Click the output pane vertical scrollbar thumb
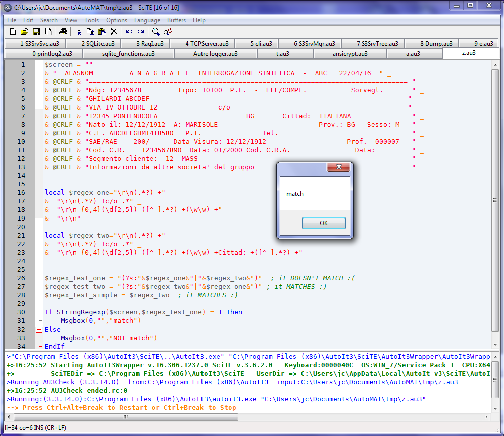Screen dimensions: 504x436 coord(495,379)
